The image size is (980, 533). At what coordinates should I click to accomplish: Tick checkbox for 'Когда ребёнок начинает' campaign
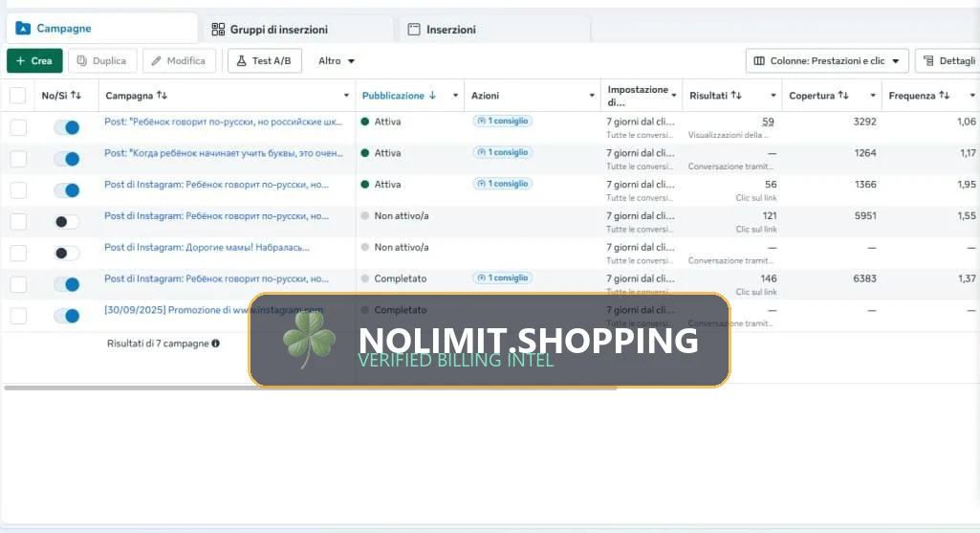18,159
